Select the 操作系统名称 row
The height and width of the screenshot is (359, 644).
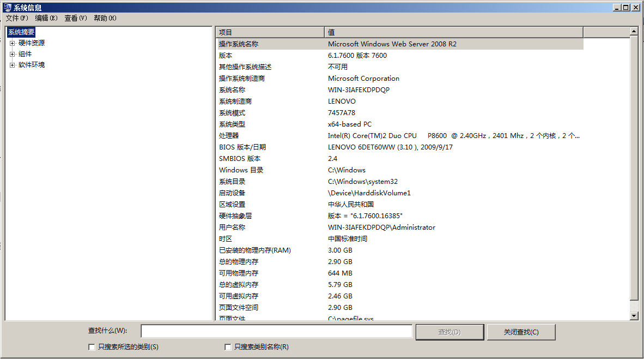[400, 44]
